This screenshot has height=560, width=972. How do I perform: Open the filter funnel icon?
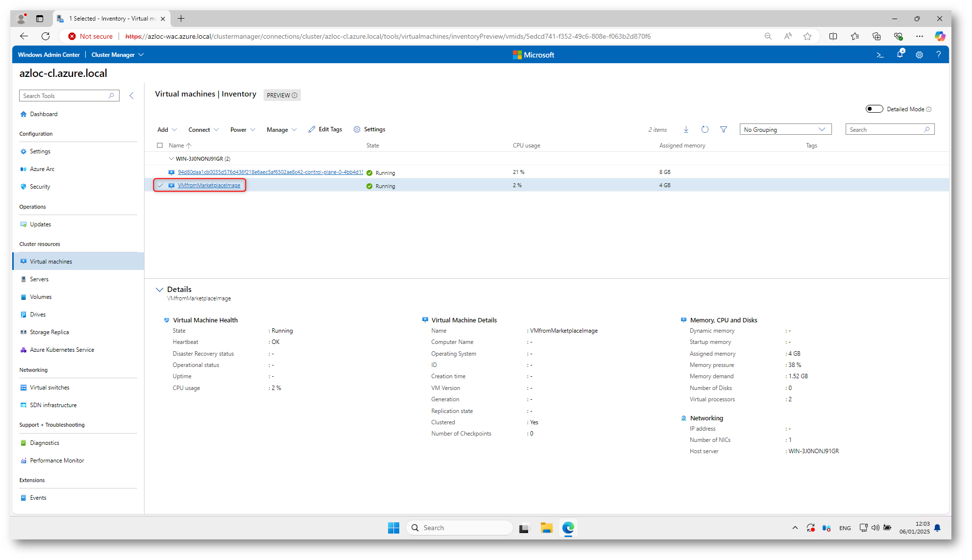(x=724, y=129)
